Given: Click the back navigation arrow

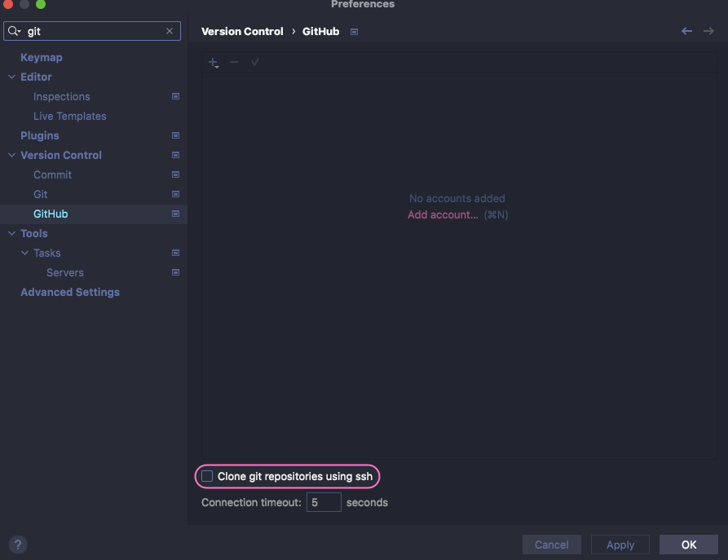Looking at the screenshot, I should click(686, 31).
